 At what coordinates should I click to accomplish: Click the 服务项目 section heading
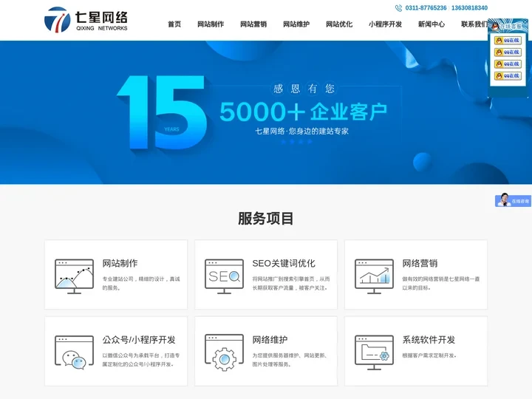266,218
